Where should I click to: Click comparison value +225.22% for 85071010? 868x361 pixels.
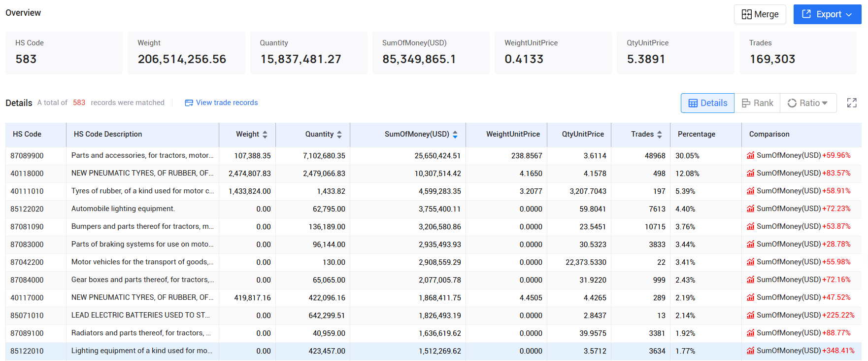[838, 315]
